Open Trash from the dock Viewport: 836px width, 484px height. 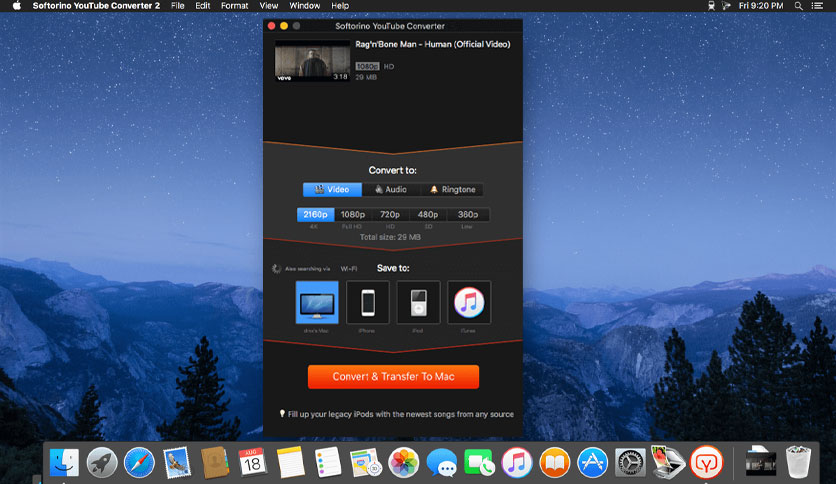point(798,462)
